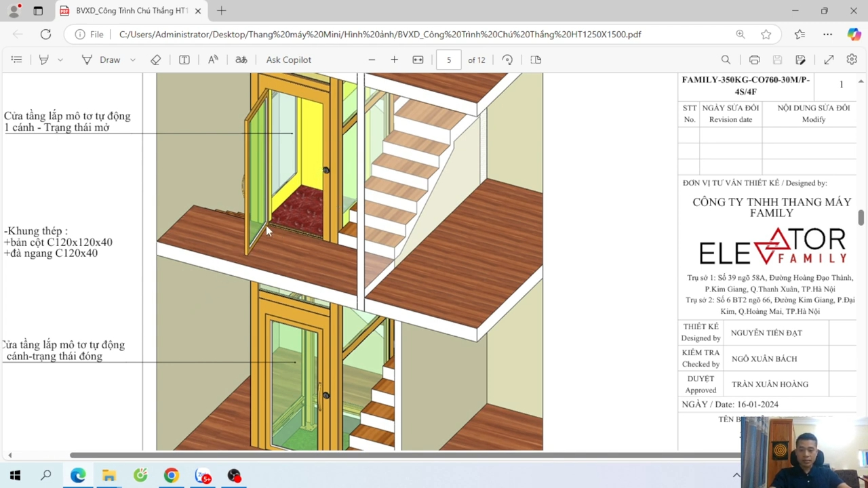Expand the Draw options dropdown arrow

click(133, 60)
